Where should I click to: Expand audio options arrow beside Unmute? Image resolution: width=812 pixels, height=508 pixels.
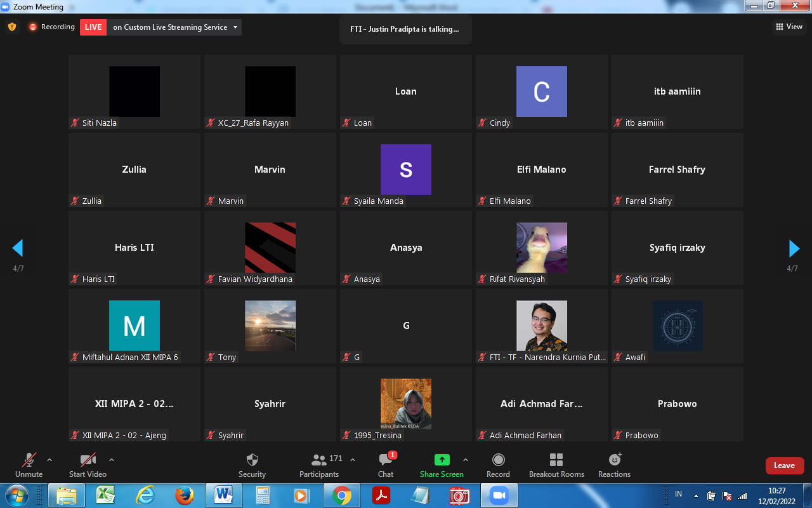(49, 460)
